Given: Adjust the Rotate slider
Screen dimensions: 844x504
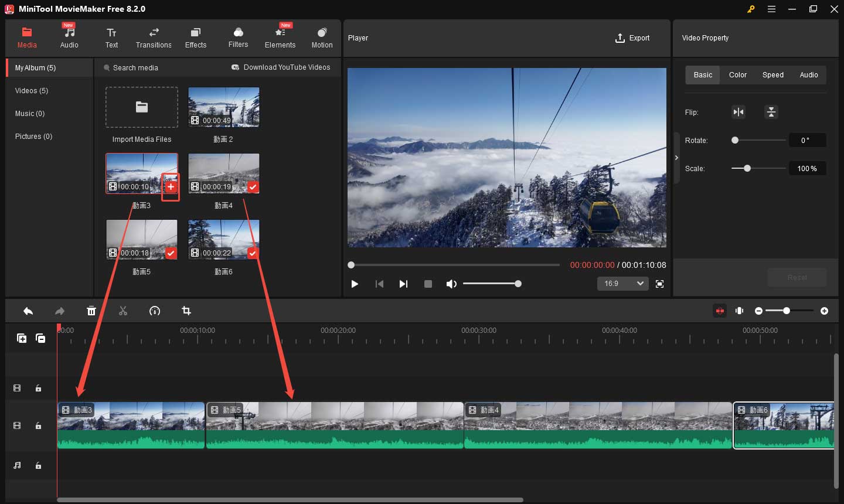Looking at the screenshot, I should tap(758, 140).
